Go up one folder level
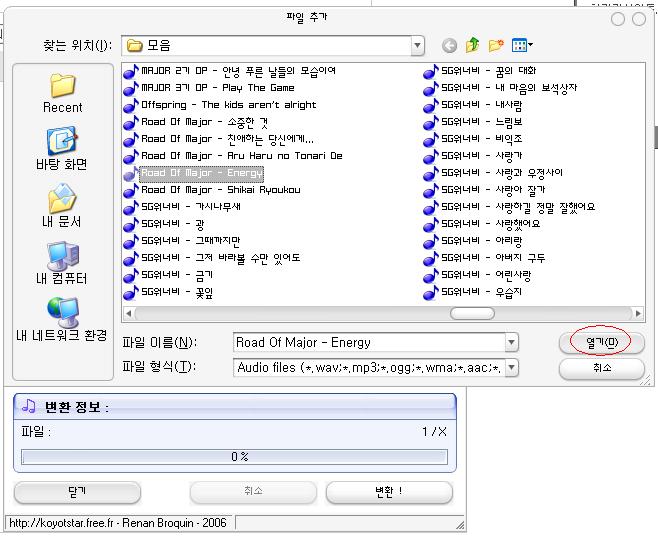 pyautogui.click(x=473, y=45)
